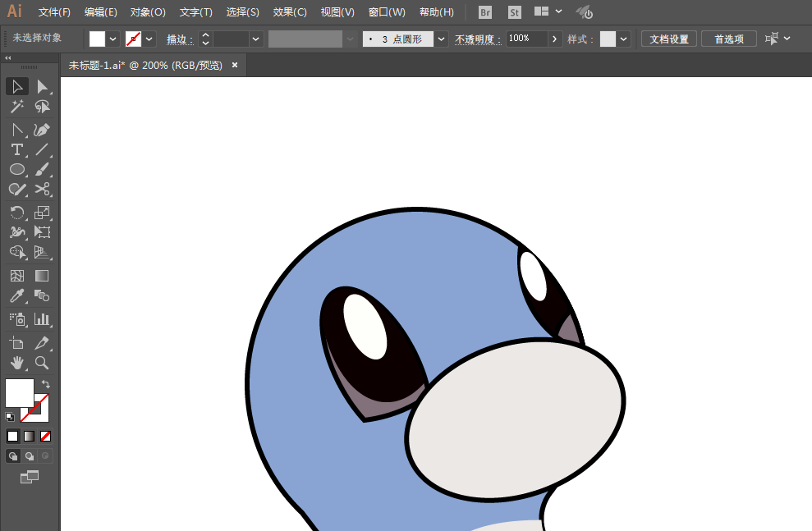Collapse the tools panel with double arrows

(x=7, y=58)
